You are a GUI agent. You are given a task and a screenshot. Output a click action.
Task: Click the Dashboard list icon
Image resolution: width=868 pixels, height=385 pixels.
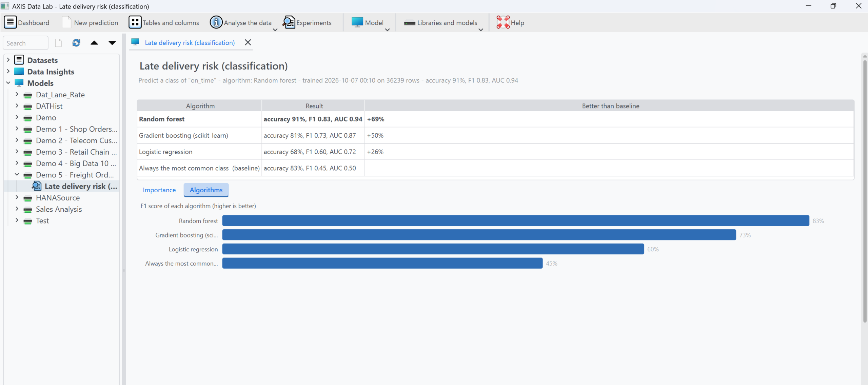10,22
